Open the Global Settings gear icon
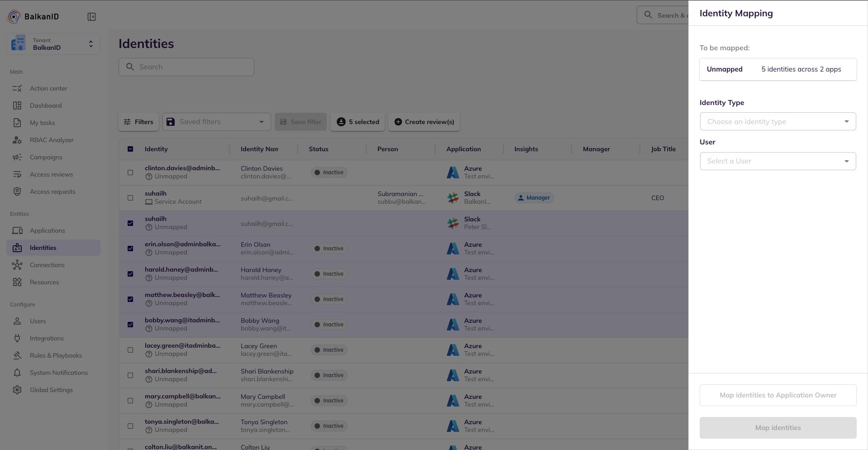868x450 pixels. click(x=17, y=390)
